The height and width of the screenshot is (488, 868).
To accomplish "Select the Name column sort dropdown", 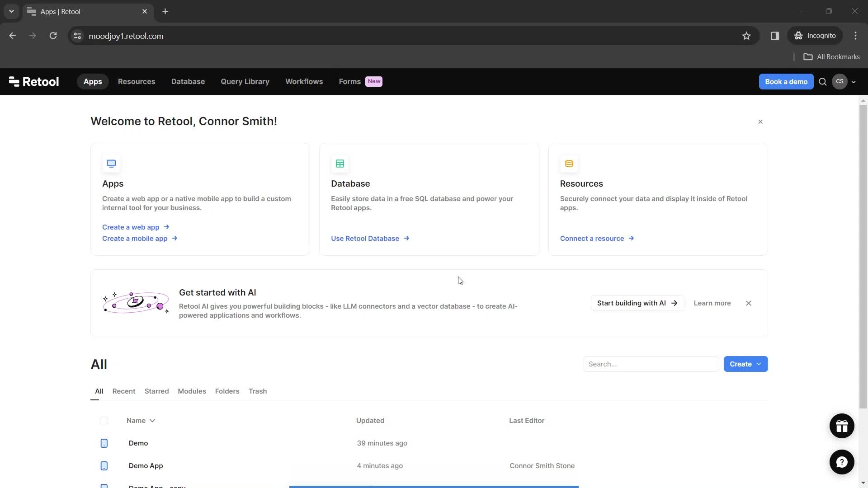I will [153, 421].
